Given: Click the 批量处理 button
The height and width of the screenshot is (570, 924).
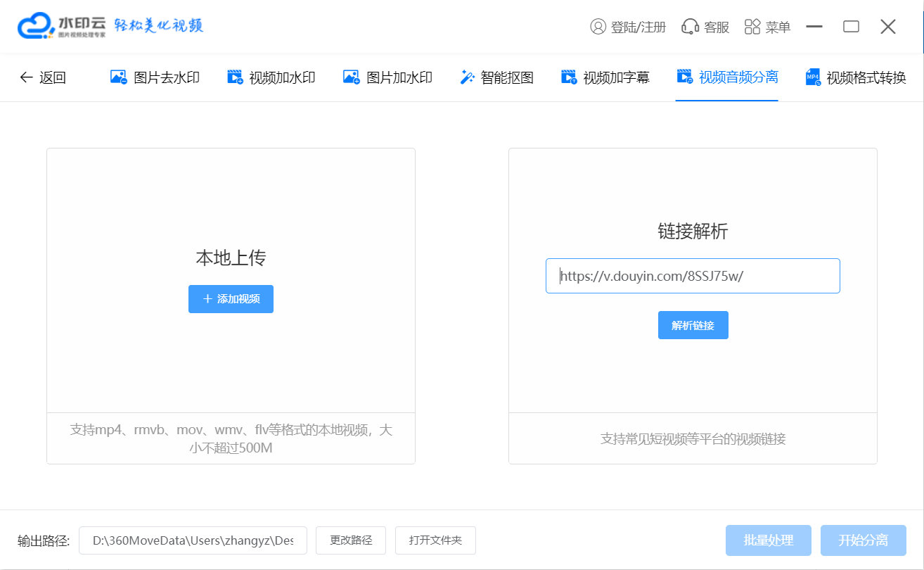Looking at the screenshot, I should 769,540.
